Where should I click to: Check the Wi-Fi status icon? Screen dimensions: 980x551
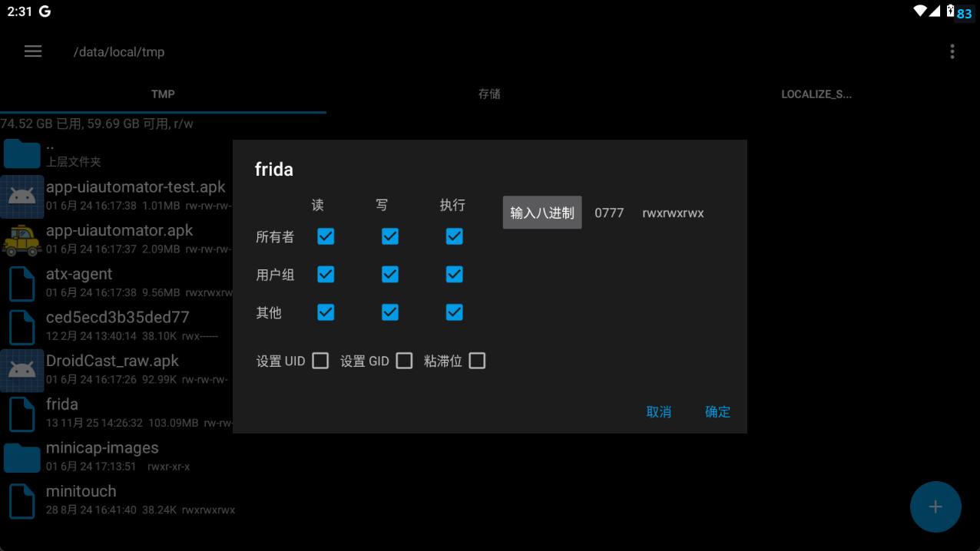pyautogui.click(x=920, y=11)
